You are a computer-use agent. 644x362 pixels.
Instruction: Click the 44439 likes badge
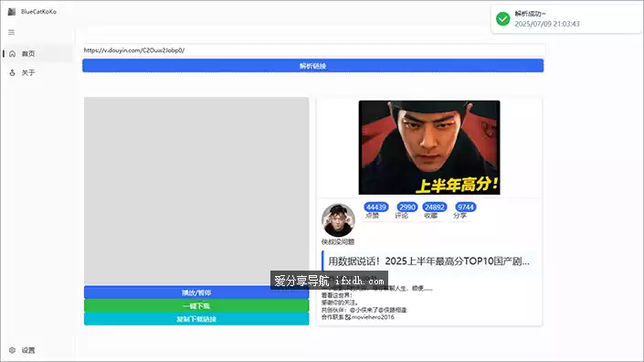375,208
